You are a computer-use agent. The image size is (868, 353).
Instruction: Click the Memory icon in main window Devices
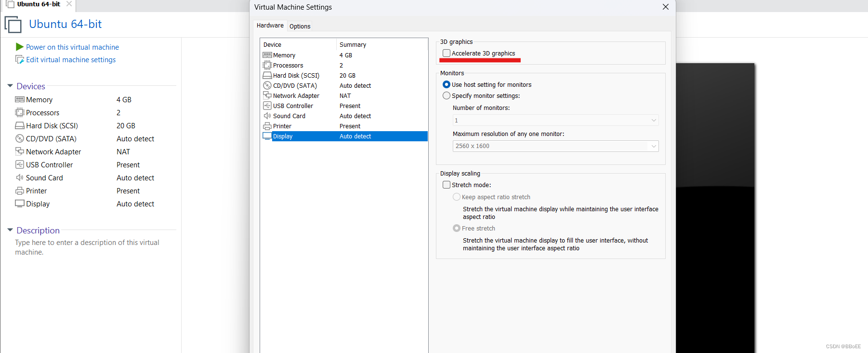pos(20,99)
